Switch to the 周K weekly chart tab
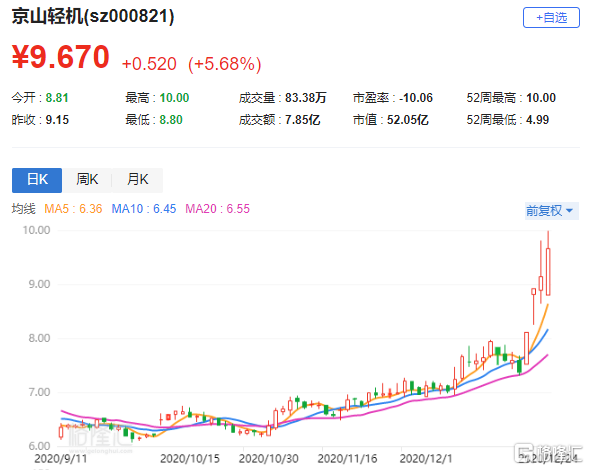Viewport: 589px width, 470px height. pos(87,180)
